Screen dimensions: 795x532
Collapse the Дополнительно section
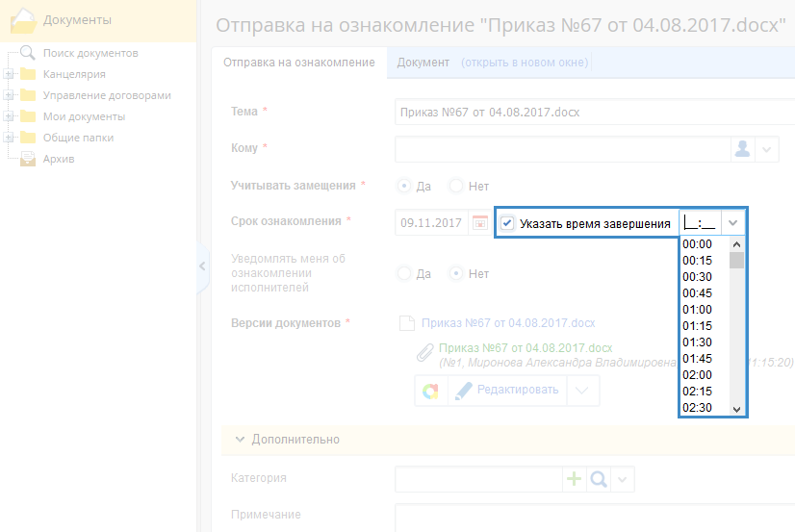[240, 439]
